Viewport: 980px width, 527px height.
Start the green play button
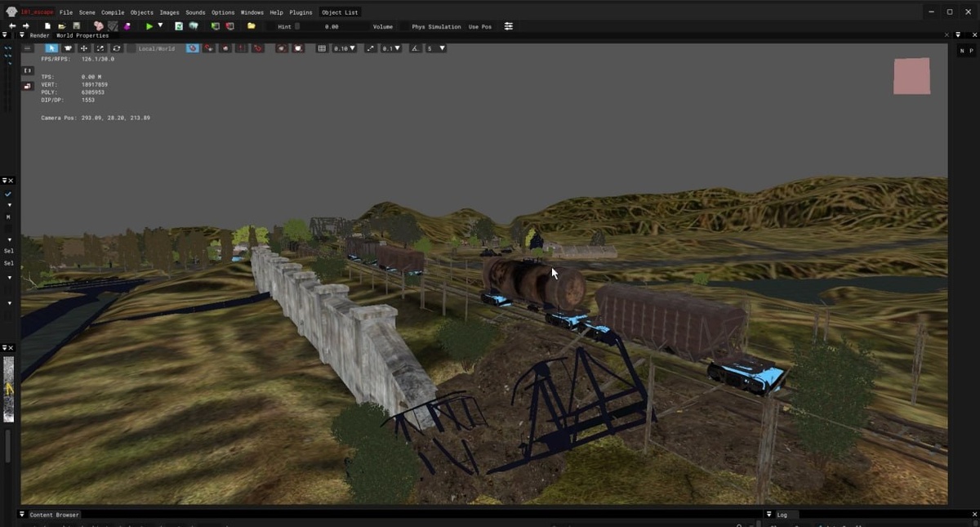click(149, 26)
